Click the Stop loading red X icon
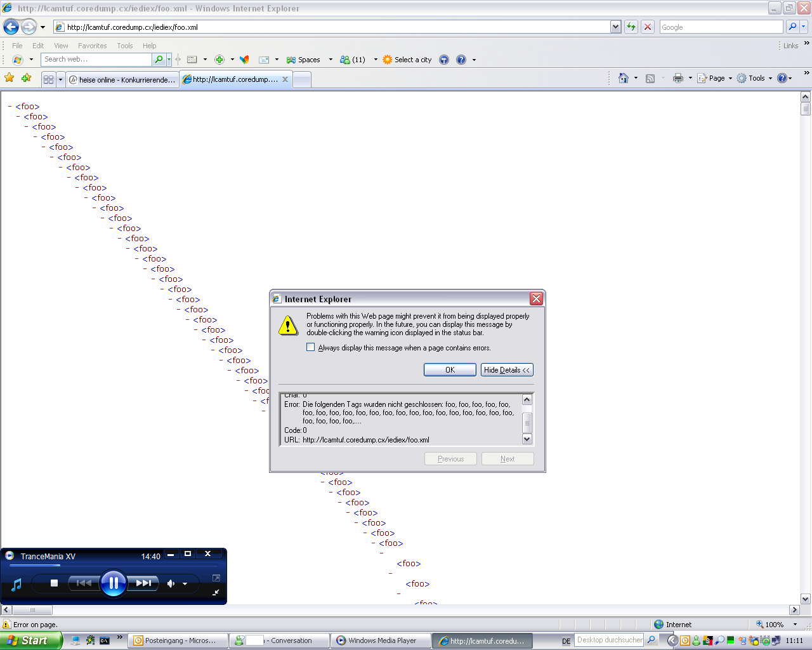 click(648, 27)
